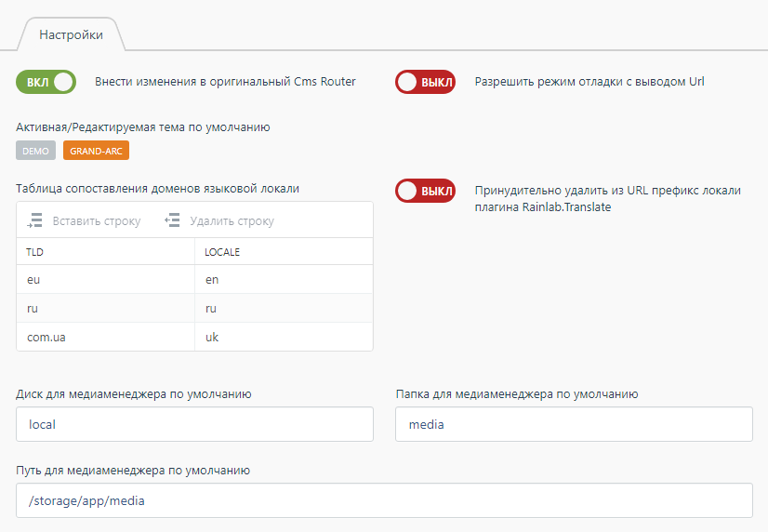Image resolution: width=768 pixels, height=532 pixels.
Task: Enable forced removal of locale URL prefix
Action: (x=425, y=191)
